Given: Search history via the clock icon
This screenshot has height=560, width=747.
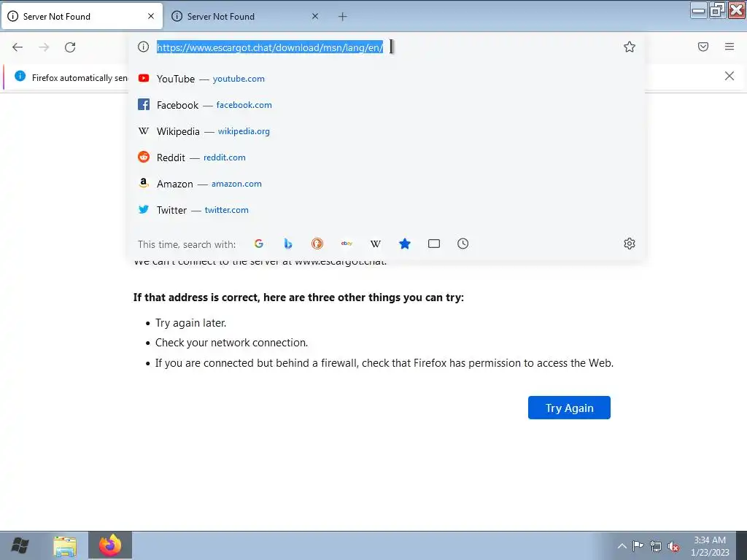Looking at the screenshot, I should [462, 244].
